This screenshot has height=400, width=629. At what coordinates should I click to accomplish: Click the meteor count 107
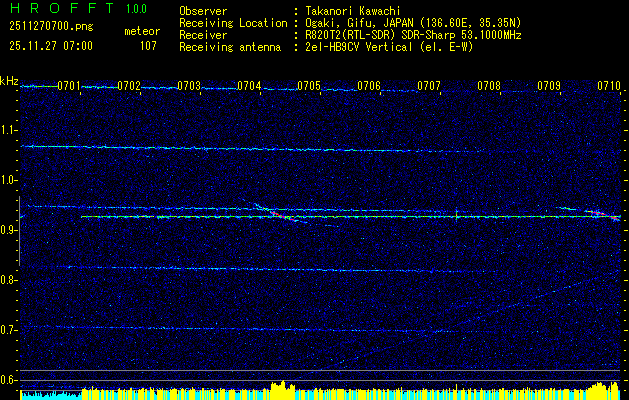(x=148, y=46)
